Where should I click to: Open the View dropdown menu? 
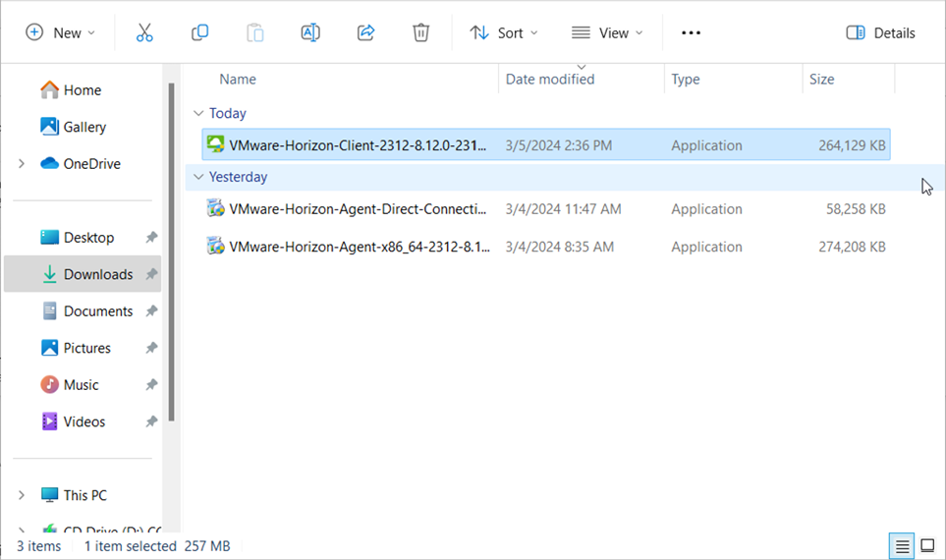pos(607,32)
